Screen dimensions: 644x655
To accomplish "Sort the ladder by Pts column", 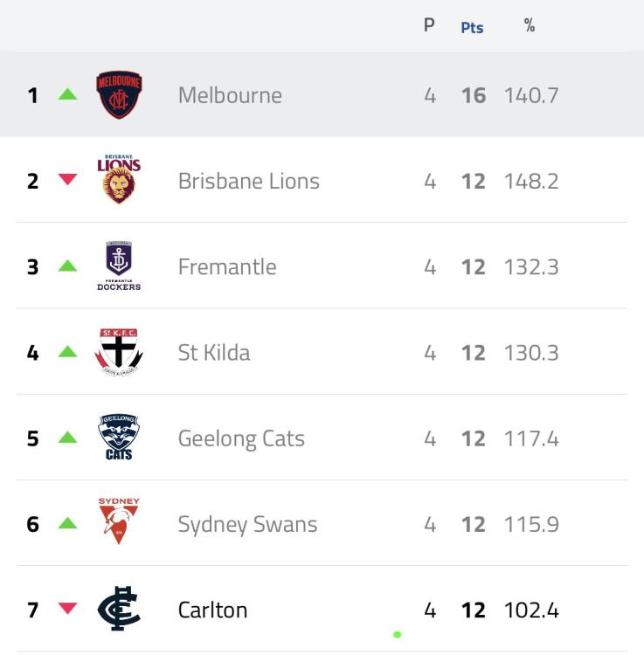I will (x=472, y=28).
